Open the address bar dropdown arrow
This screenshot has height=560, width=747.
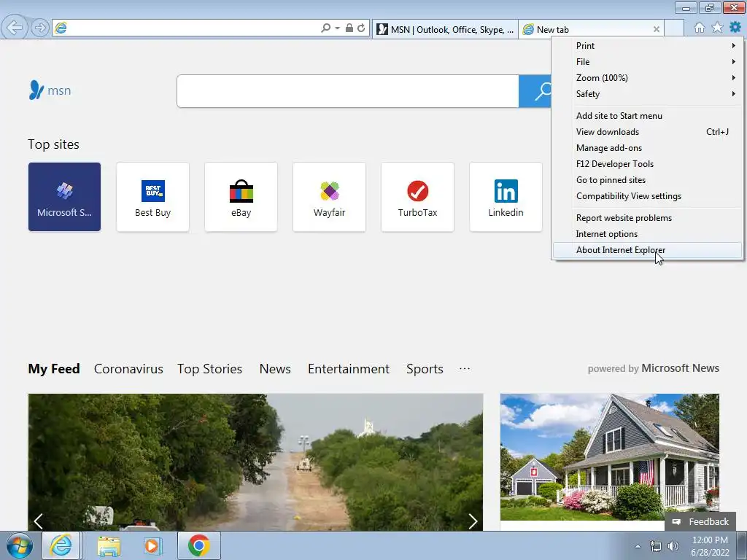[337, 28]
